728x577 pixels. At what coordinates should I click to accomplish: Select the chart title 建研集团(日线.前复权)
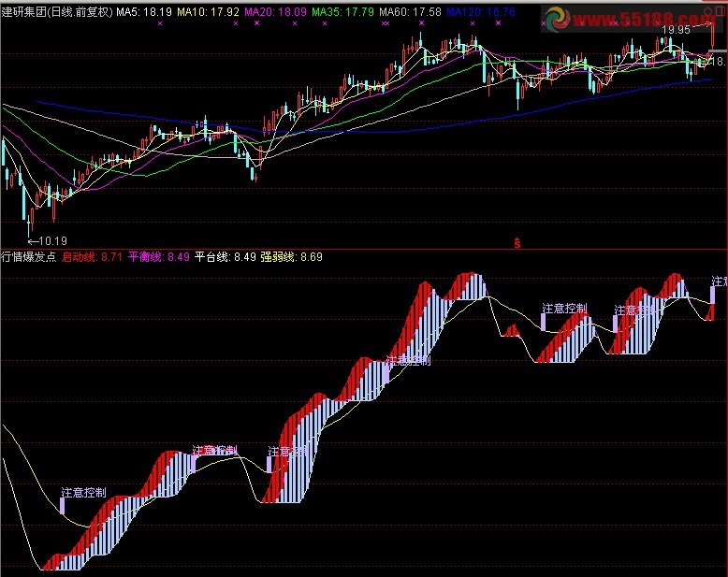pos(57,12)
